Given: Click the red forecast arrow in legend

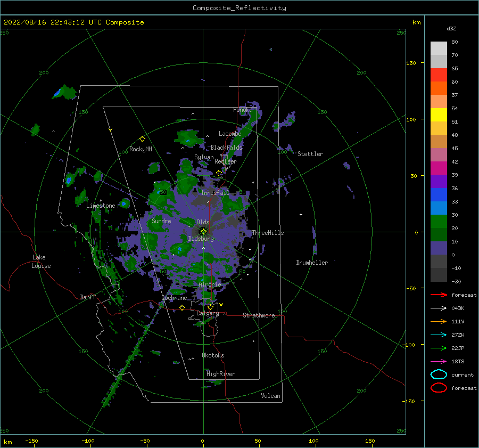Looking at the screenshot, I should point(439,295).
